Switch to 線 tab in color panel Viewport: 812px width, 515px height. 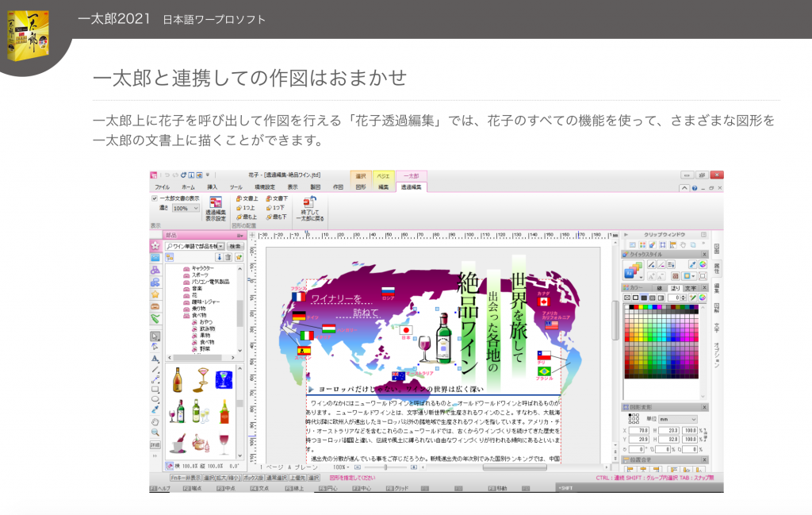click(x=660, y=288)
